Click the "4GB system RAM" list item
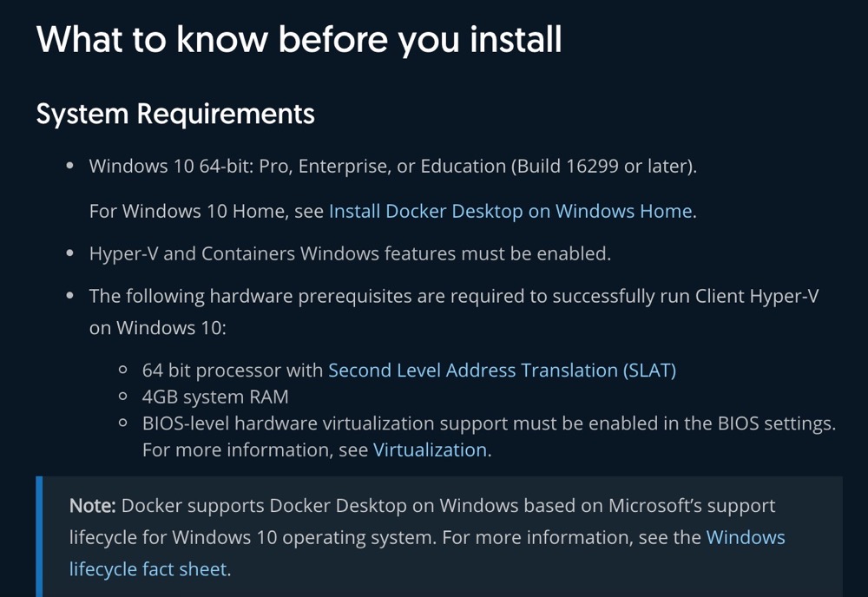The image size is (868, 597). pos(215,397)
